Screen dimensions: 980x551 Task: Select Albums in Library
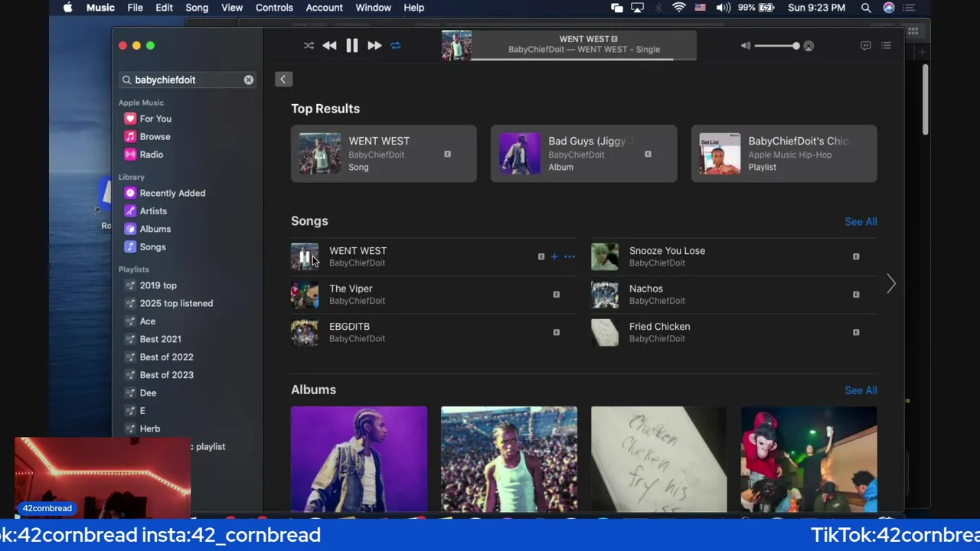point(155,229)
